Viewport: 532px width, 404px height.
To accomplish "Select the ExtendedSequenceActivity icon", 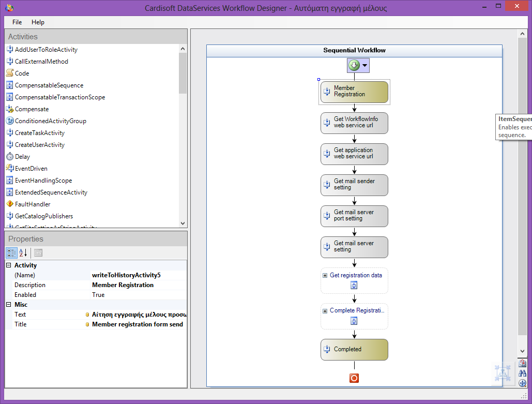I will [x=10, y=192].
